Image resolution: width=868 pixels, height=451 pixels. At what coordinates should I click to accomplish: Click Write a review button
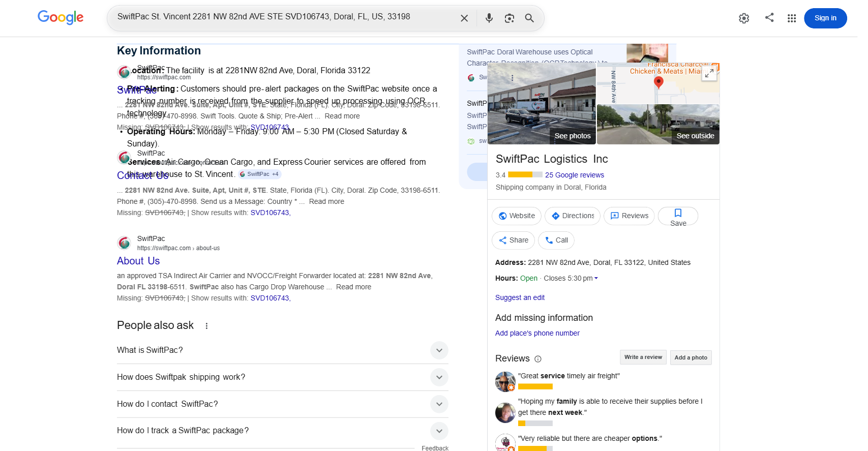(x=643, y=357)
